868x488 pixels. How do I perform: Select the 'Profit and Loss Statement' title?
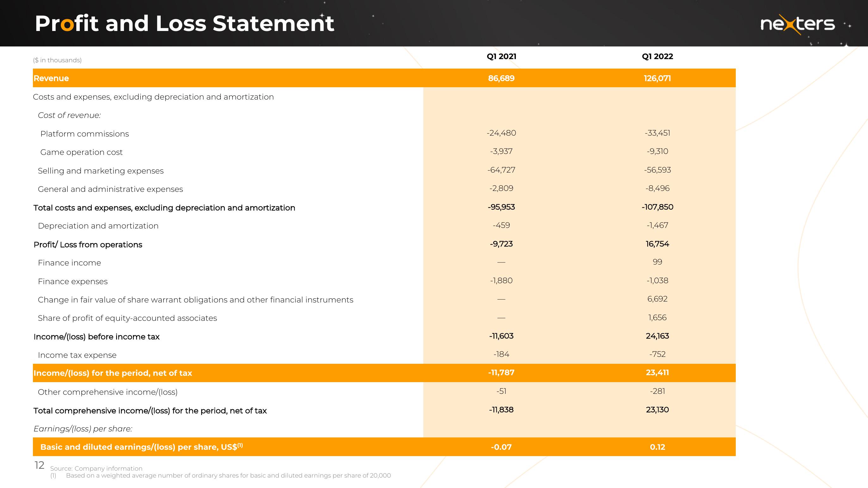click(184, 24)
